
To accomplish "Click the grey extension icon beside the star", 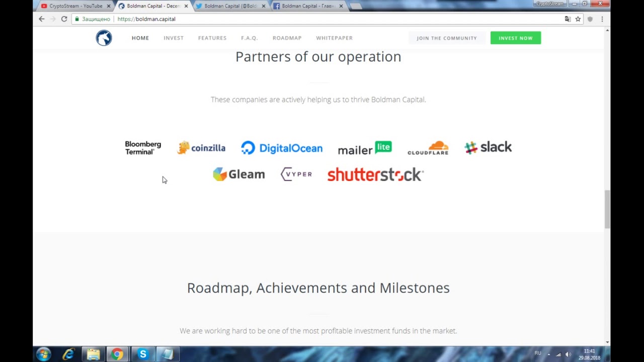I will click(x=590, y=19).
